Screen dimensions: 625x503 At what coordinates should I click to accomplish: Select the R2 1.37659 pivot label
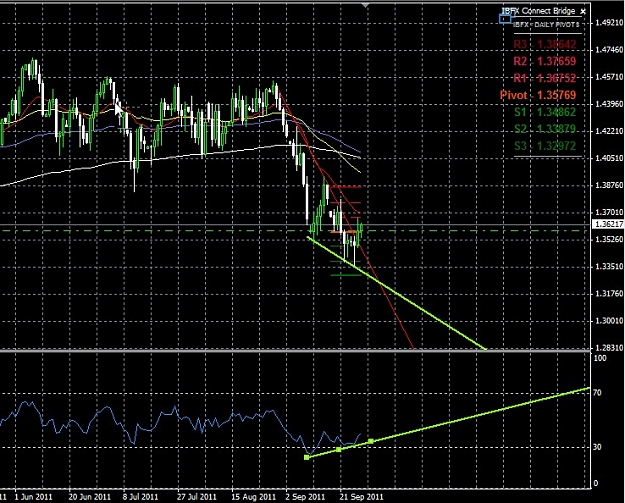click(x=544, y=61)
